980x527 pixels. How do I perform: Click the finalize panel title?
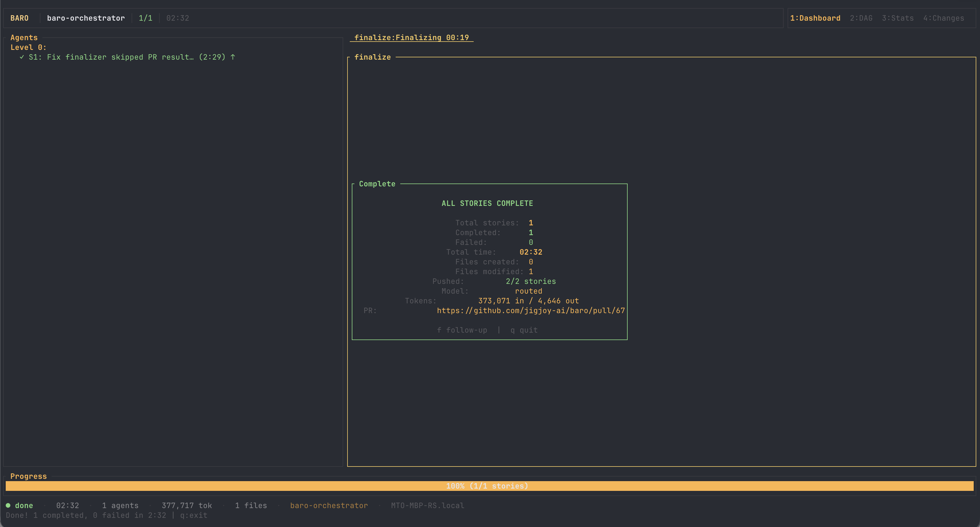tap(372, 57)
